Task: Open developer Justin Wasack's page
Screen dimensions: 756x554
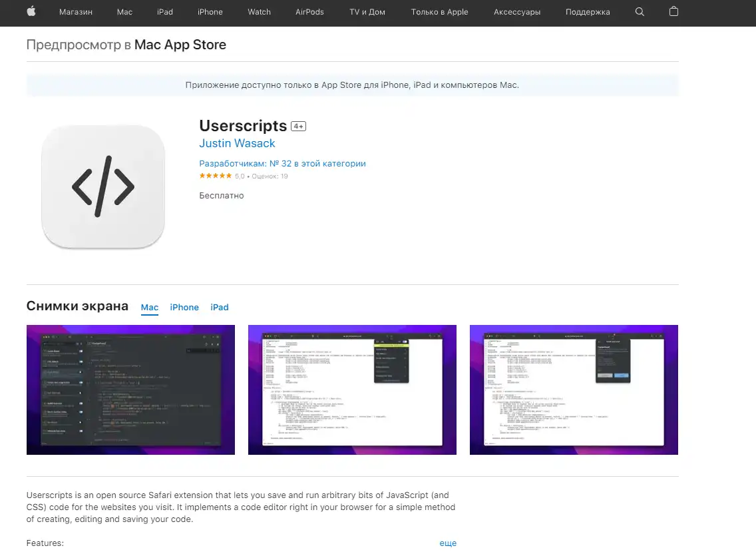Action: pos(237,143)
